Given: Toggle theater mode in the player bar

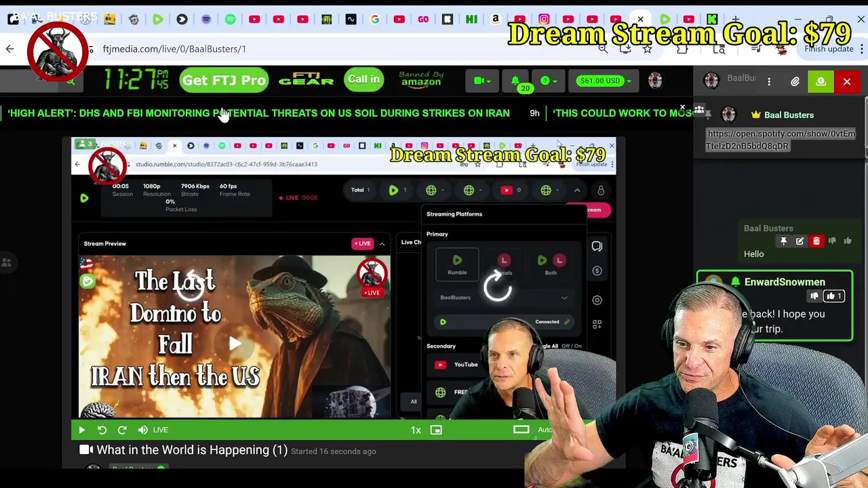Looking at the screenshot, I should tap(521, 429).
